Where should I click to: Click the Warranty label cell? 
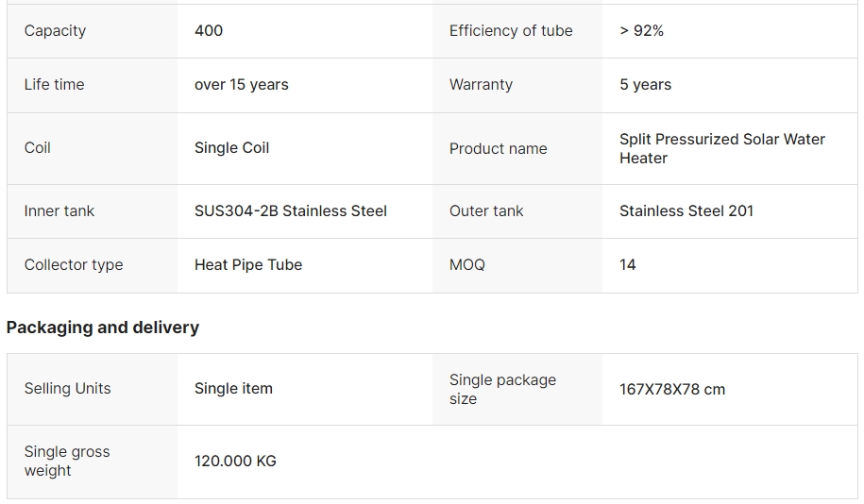[481, 85]
